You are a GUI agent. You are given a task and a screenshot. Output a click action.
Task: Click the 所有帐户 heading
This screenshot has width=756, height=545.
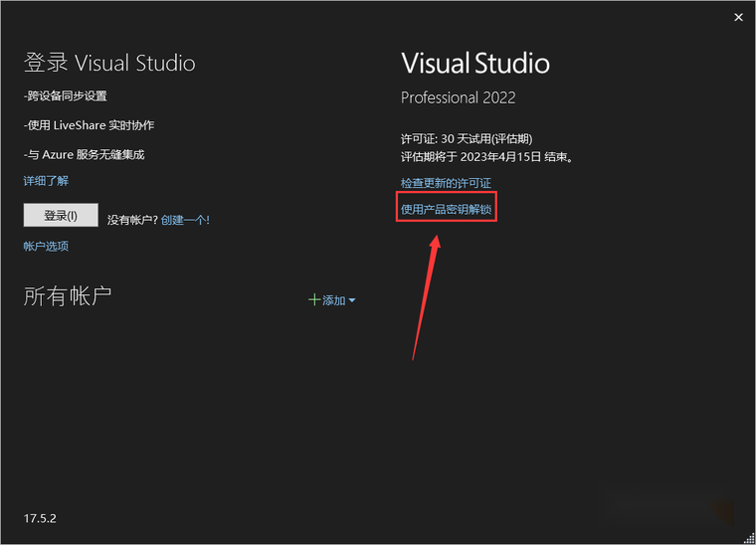68,295
